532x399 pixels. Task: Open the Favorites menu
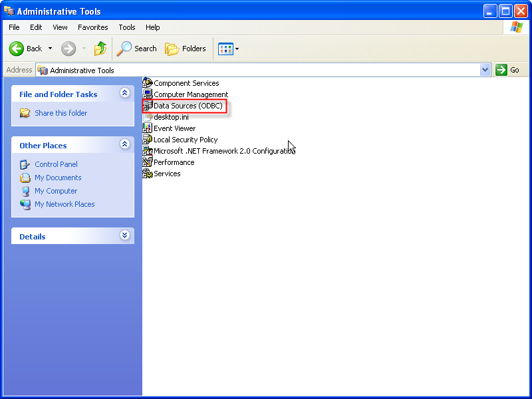[x=92, y=27]
